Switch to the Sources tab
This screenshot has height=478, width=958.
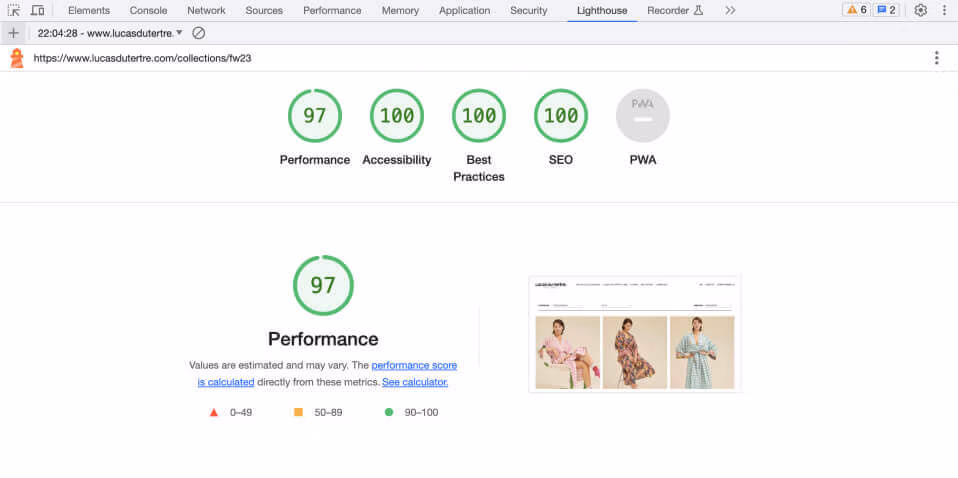tap(264, 10)
